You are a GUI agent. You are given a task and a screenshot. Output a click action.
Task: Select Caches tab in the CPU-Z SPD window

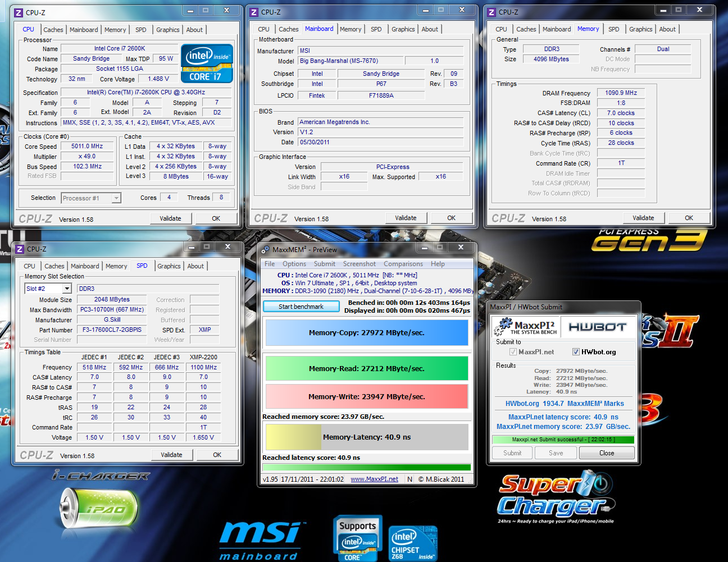pos(54,266)
